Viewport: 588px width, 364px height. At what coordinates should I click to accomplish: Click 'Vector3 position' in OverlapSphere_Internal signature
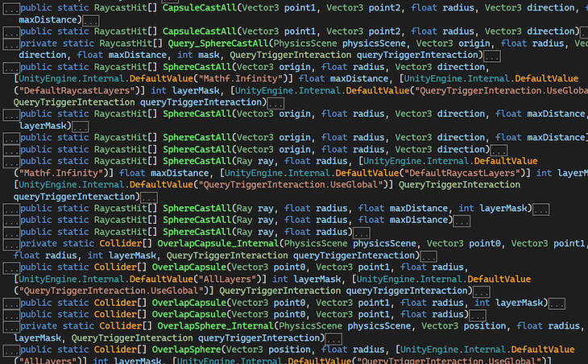point(463,326)
